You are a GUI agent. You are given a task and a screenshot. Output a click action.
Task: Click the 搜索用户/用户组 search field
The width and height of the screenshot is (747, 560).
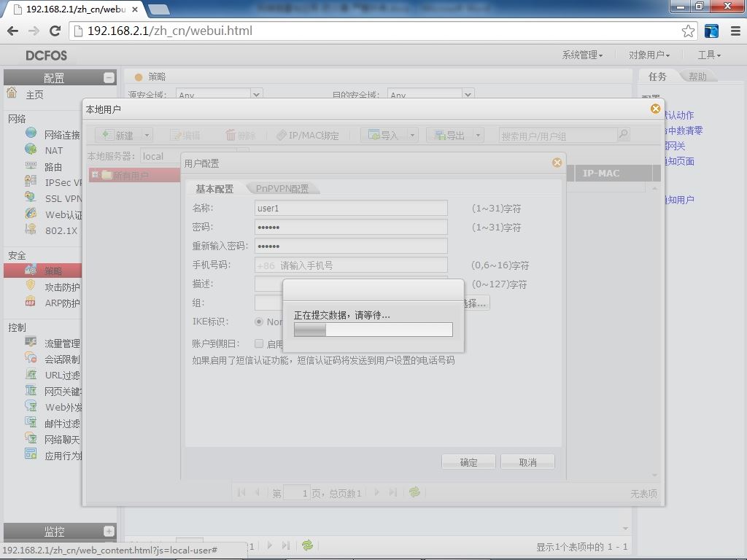[x=558, y=136]
